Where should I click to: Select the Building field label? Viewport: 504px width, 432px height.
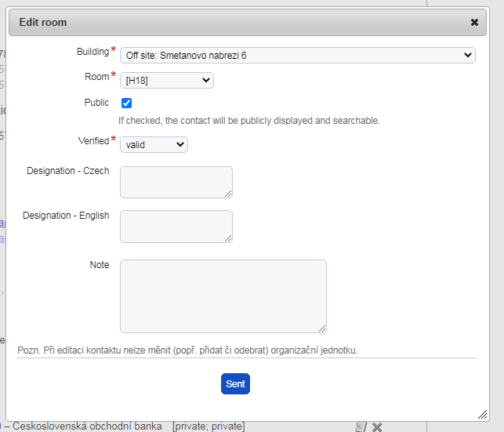point(93,52)
